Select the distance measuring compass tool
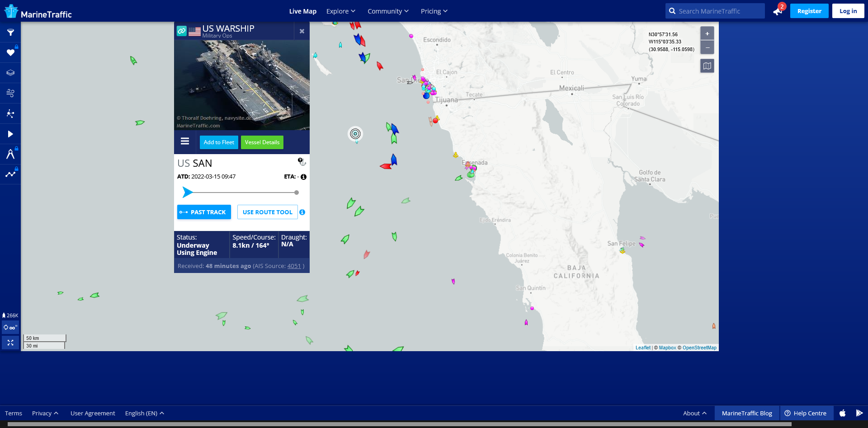Image resolution: width=868 pixels, height=428 pixels. tap(10, 154)
